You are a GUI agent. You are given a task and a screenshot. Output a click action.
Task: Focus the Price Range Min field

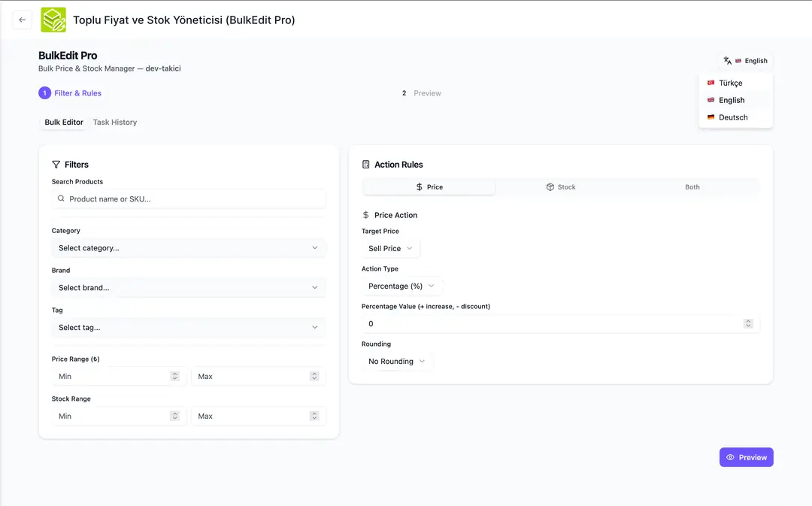tap(113, 376)
